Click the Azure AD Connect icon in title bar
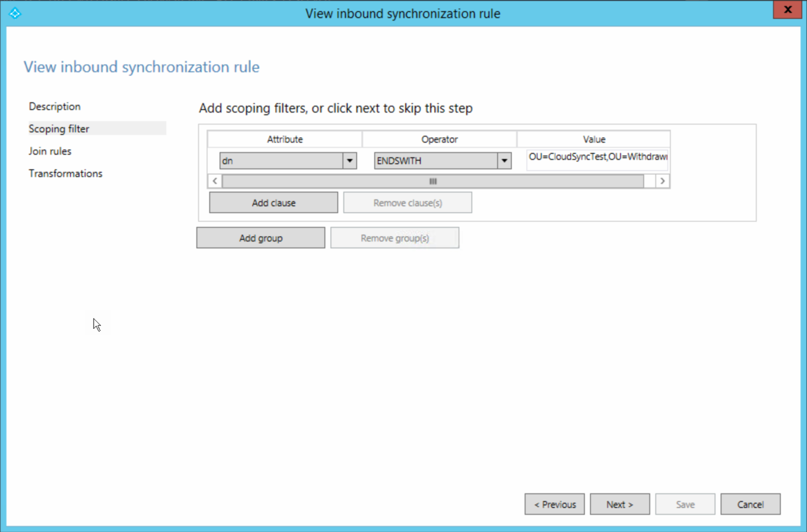Image resolution: width=807 pixels, height=532 pixels. (x=15, y=13)
